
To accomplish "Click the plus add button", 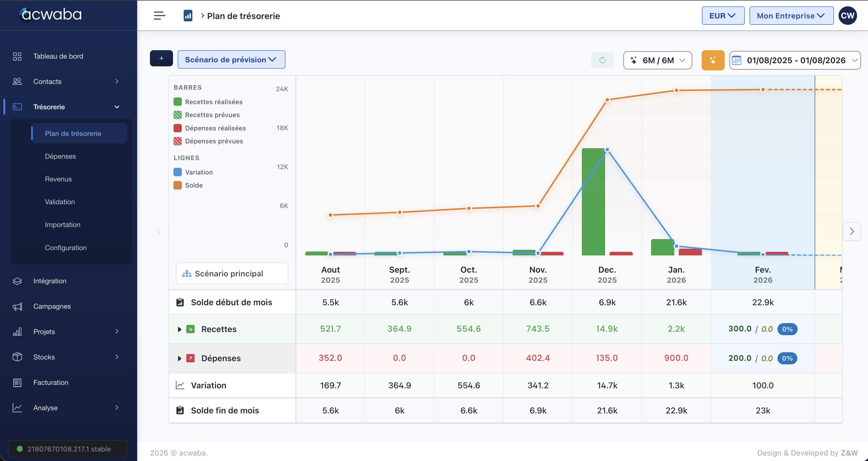I will (x=161, y=59).
